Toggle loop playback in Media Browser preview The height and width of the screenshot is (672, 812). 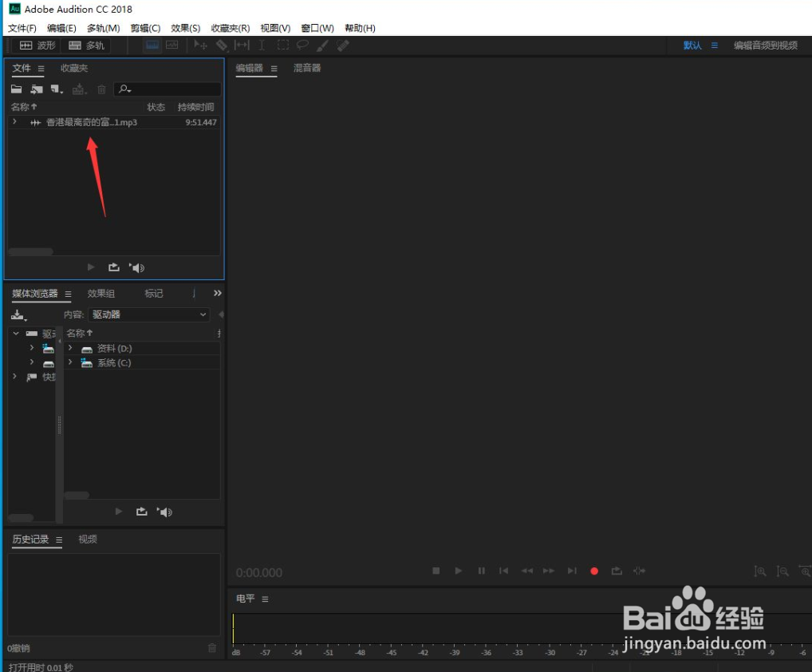tap(142, 512)
